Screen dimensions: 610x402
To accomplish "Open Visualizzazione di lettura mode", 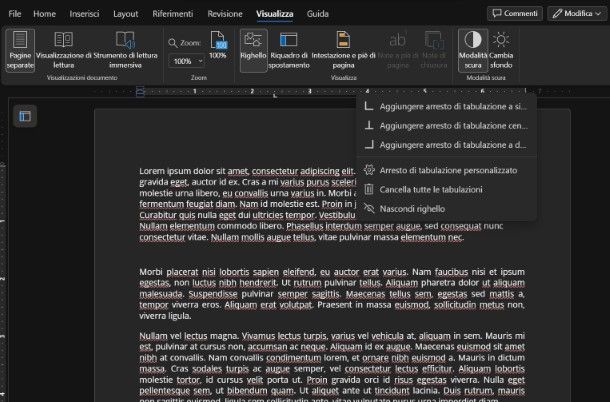I will click(x=64, y=51).
